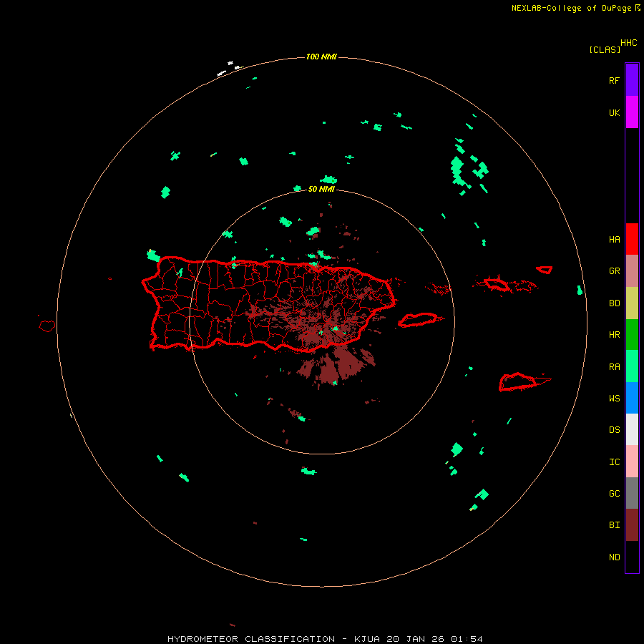Click the DS legend label

click(614, 430)
